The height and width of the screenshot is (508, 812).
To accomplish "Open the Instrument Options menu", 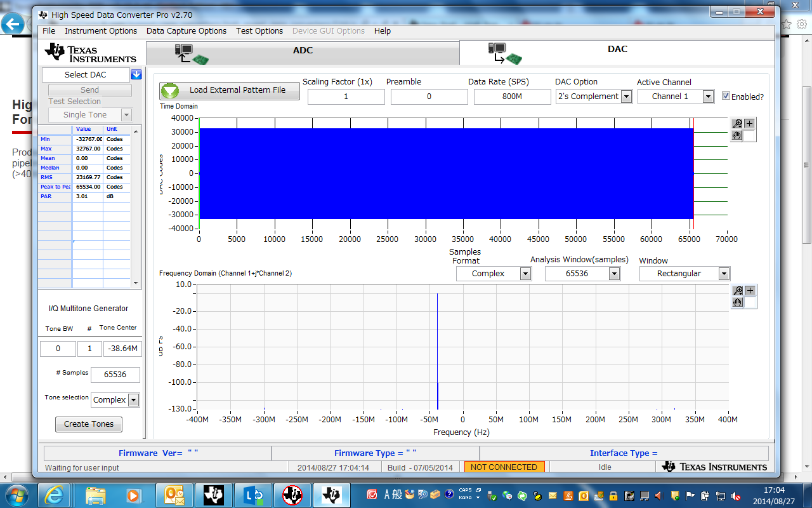I will coord(101,30).
